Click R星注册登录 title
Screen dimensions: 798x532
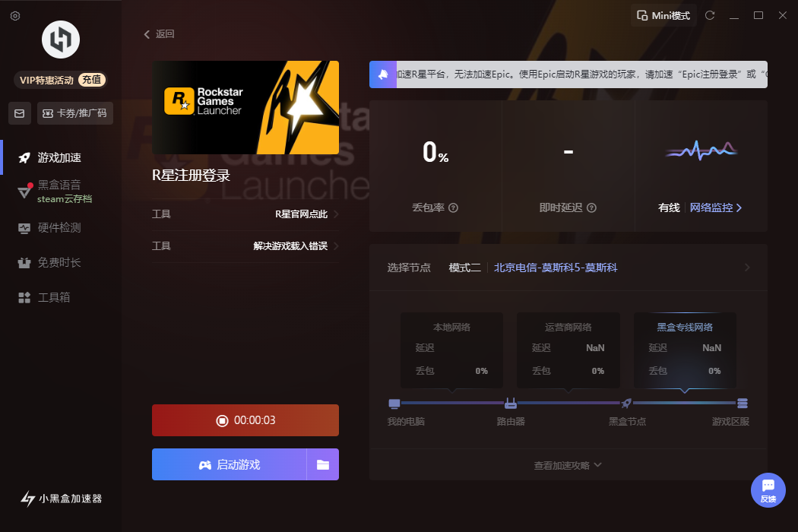(192, 176)
